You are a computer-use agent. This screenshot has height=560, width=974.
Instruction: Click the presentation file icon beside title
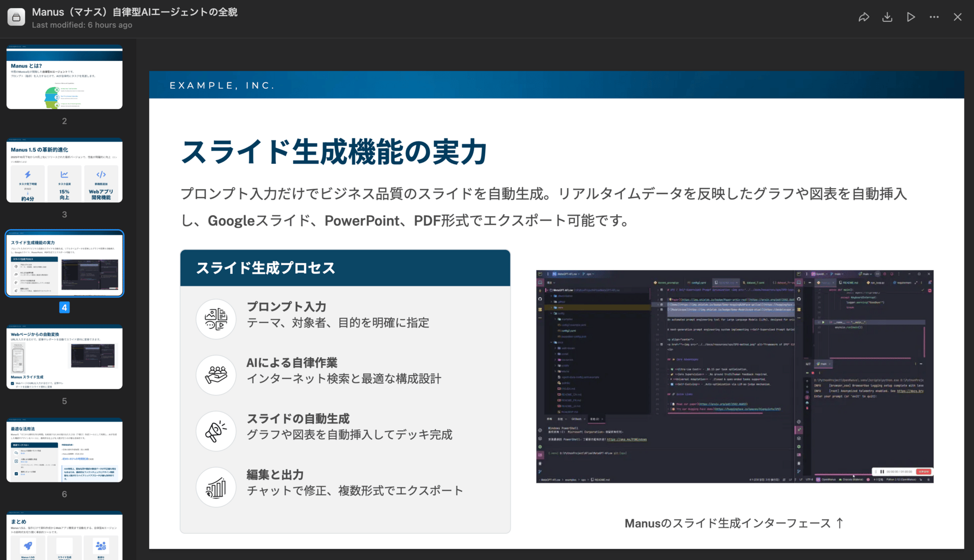click(16, 17)
